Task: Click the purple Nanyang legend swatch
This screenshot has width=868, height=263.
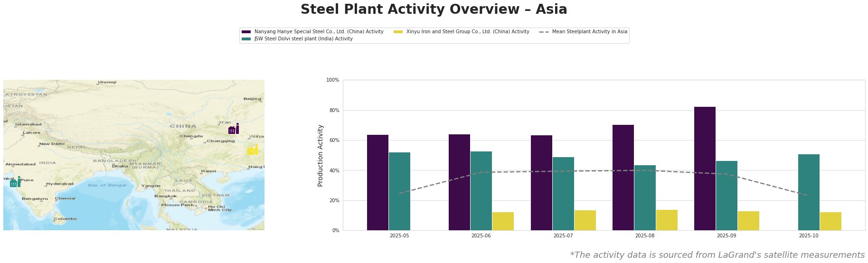Action: [x=246, y=32]
